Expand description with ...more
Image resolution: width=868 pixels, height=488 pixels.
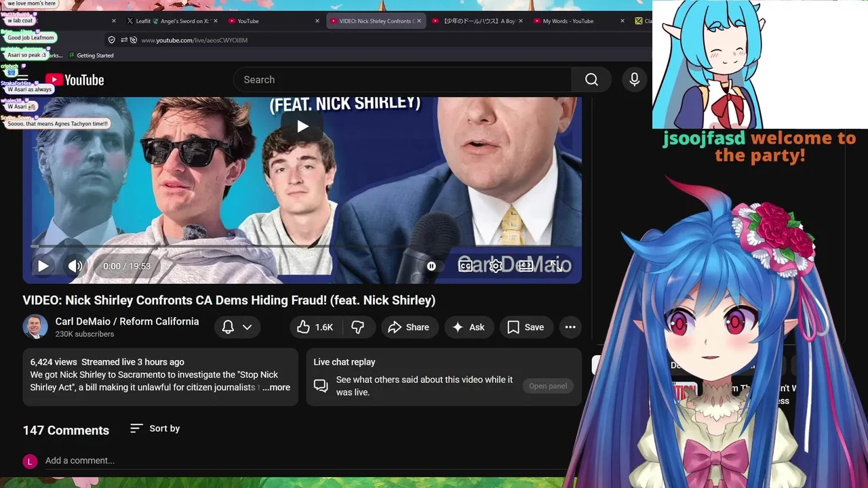click(276, 388)
